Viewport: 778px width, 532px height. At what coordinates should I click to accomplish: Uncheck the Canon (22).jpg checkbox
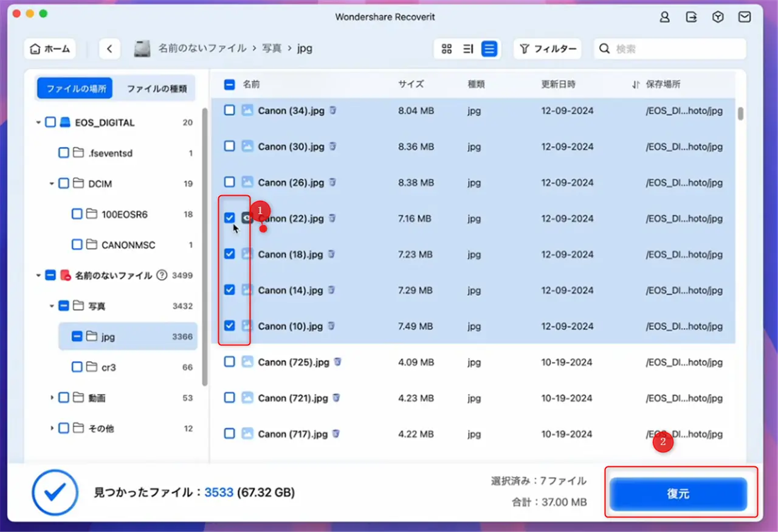click(229, 218)
